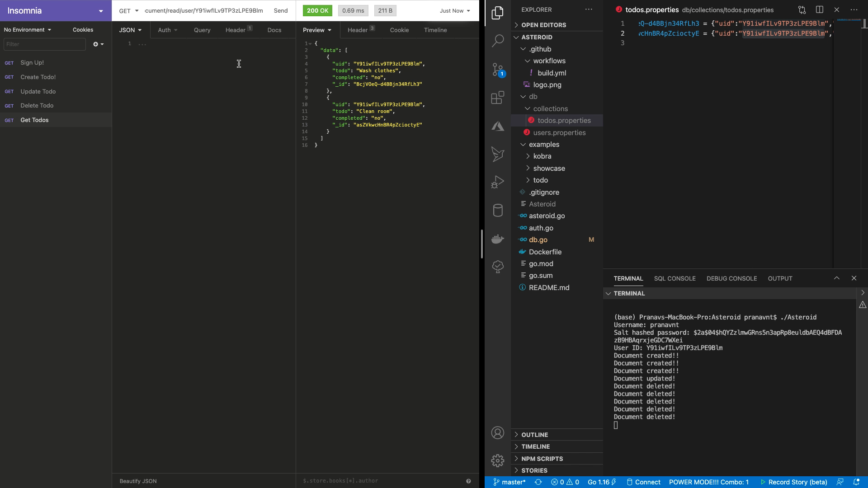Open the Docker whale icon view
This screenshot has width=868, height=488.
coord(498,239)
